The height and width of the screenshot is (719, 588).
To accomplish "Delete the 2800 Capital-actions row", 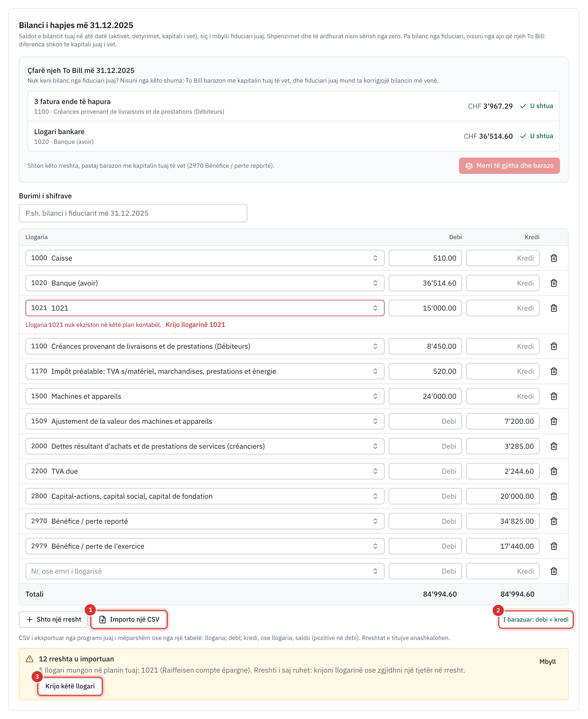I will tap(554, 496).
